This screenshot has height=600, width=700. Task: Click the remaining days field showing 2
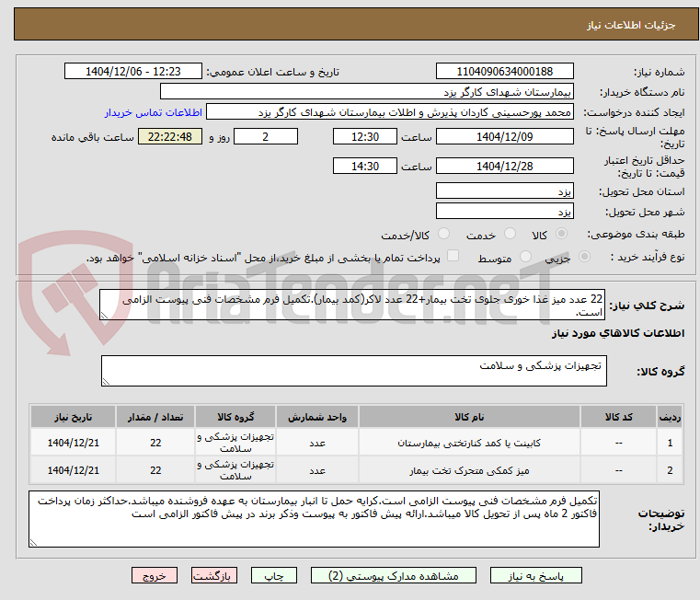point(266,137)
